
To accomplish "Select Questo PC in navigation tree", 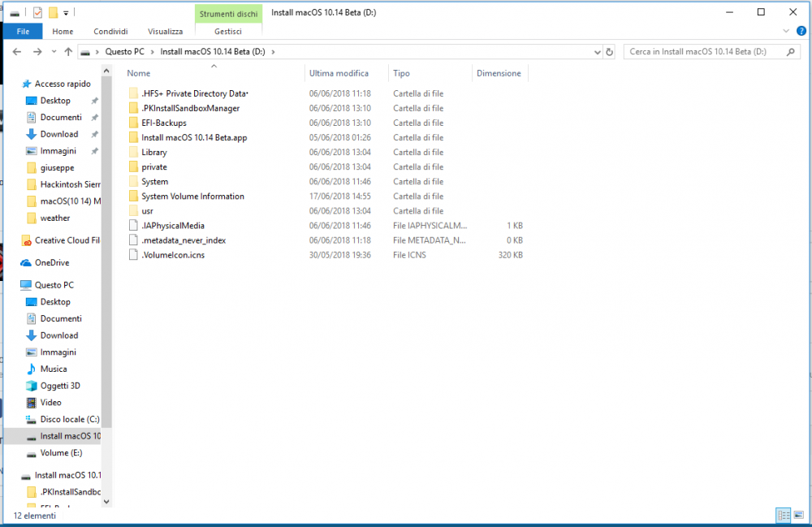I will (x=54, y=285).
